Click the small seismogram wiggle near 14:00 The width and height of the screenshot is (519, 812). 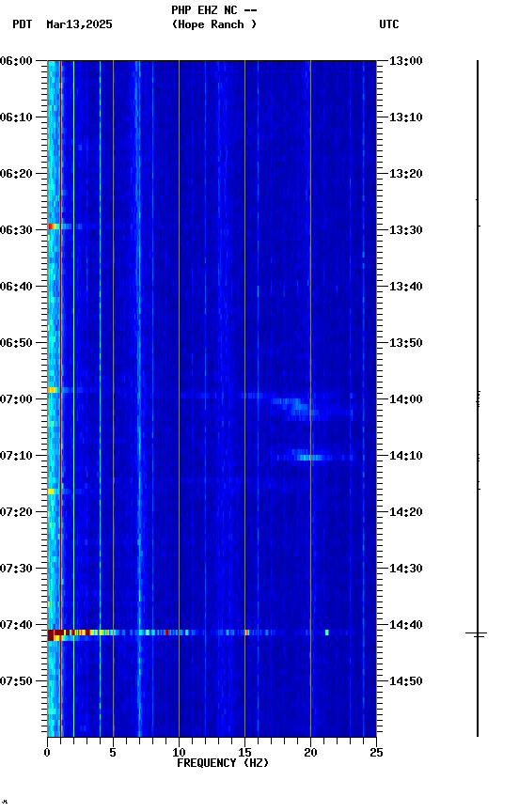478,398
